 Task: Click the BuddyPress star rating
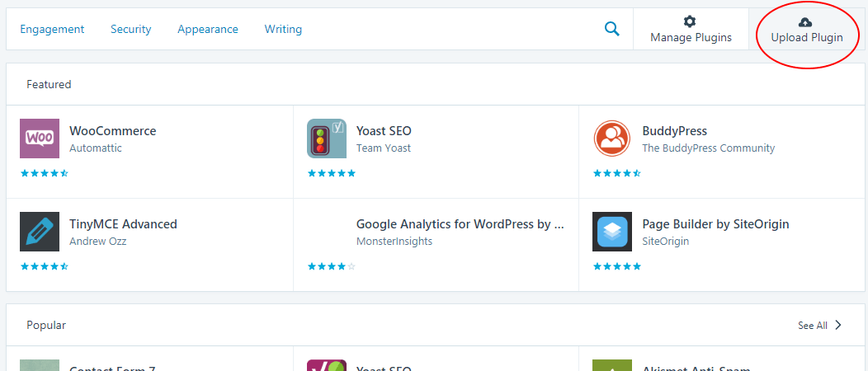point(617,173)
